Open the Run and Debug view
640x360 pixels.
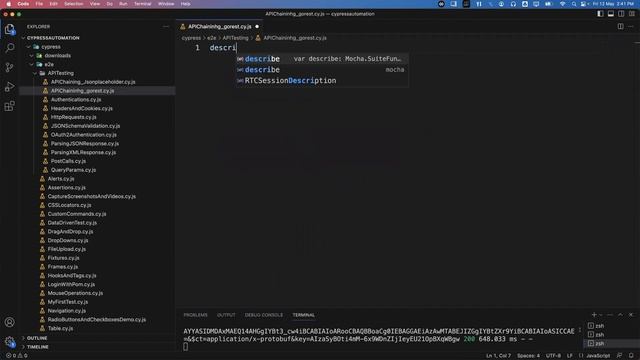click(9, 87)
